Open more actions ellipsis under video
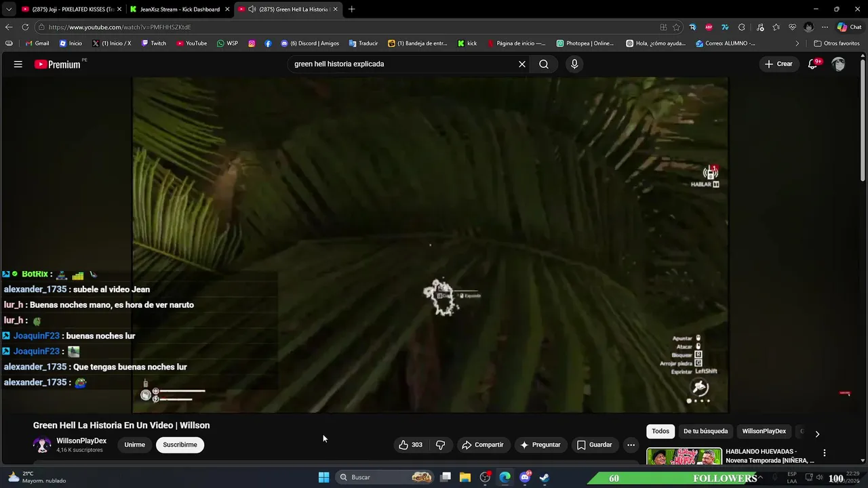The width and height of the screenshot is (868, 488). pyautogui.click(x=631, y=445)
